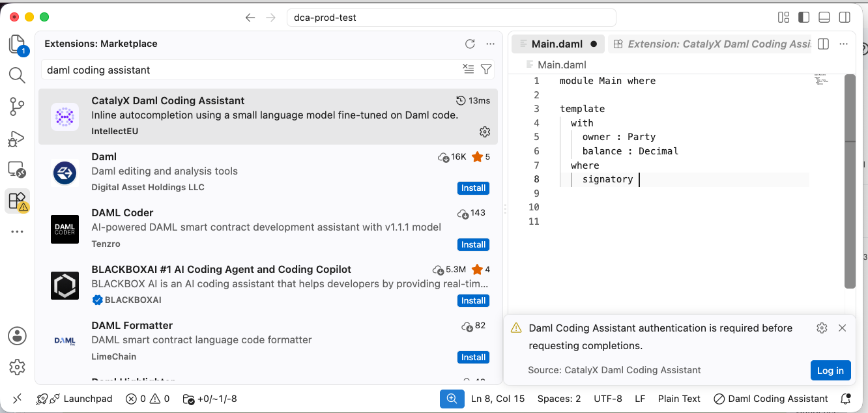Click the zoom magnifier status button
Viewport: 868px width, 413px height.
click(x=452, y=399)
